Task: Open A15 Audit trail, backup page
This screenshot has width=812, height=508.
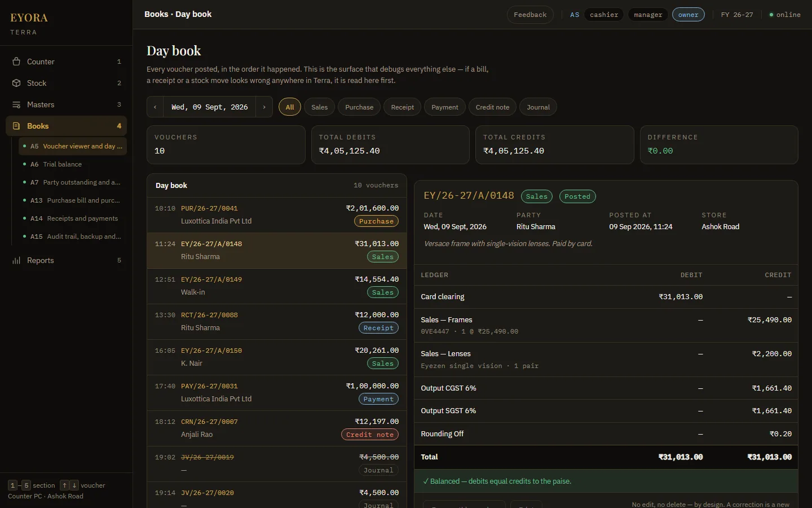Action: pyautogui.click(x=73, y=237)
